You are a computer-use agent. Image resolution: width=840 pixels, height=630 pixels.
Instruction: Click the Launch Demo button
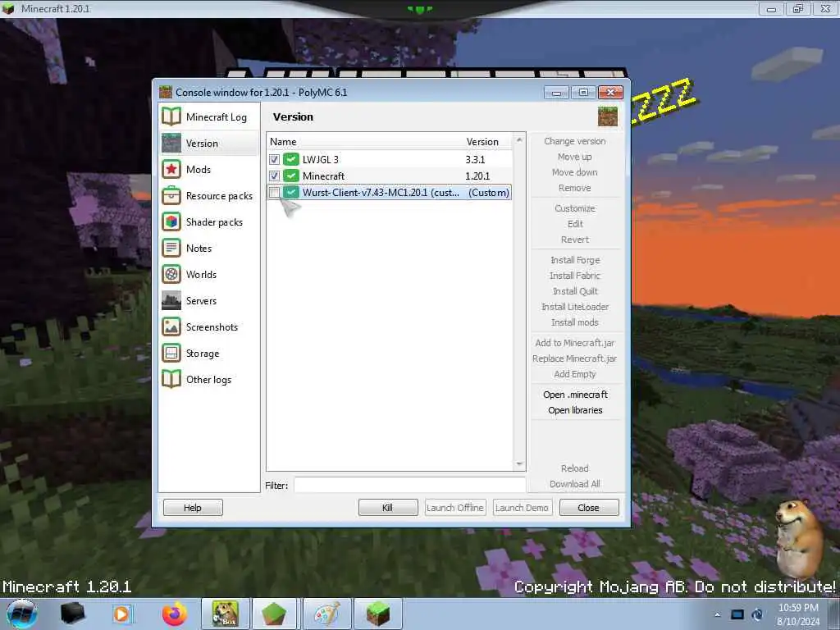pos(522,507)
